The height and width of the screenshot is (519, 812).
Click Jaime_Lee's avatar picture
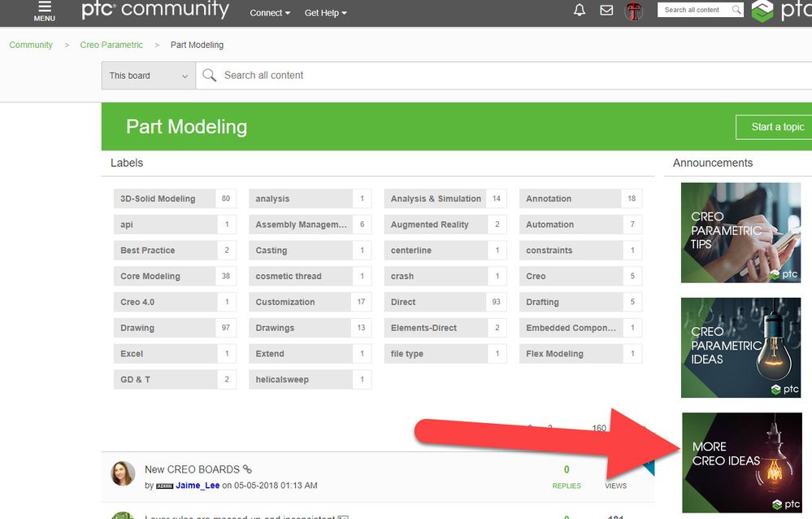(x=123, y=473)
